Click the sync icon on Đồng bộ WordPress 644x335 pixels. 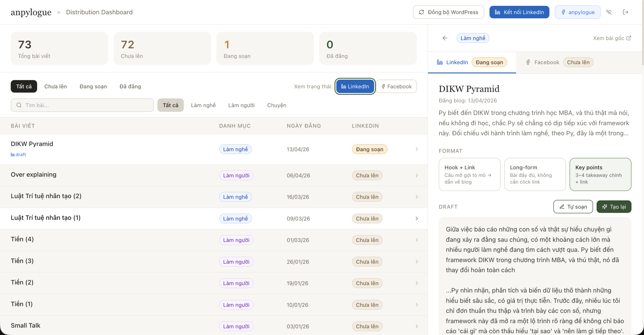421,12
